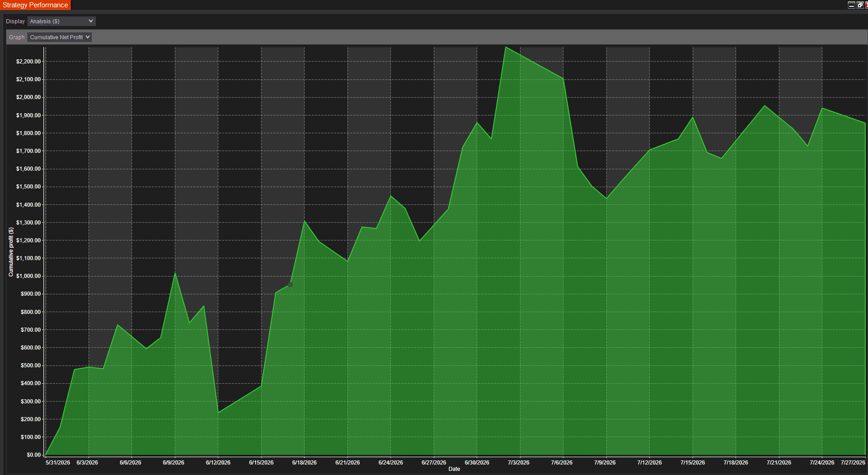Image resolution: width=868 pixels, height=475 pixels.
Task: Click the $1,100.00 y-axis label
Action: click(x=28, y=258)
